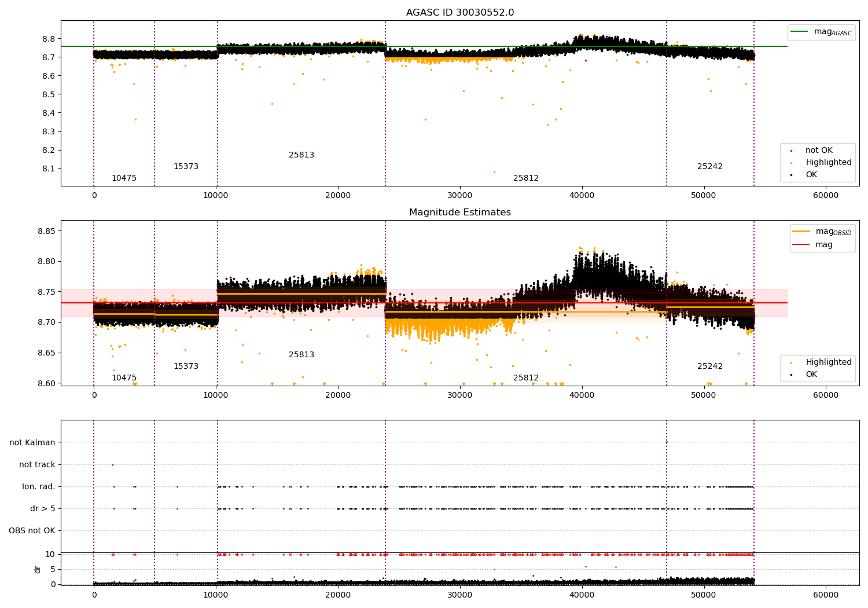Select the red 'mag' legend entry in middle plot
This screenshot has height=608, width=868.
click(813, 244)
